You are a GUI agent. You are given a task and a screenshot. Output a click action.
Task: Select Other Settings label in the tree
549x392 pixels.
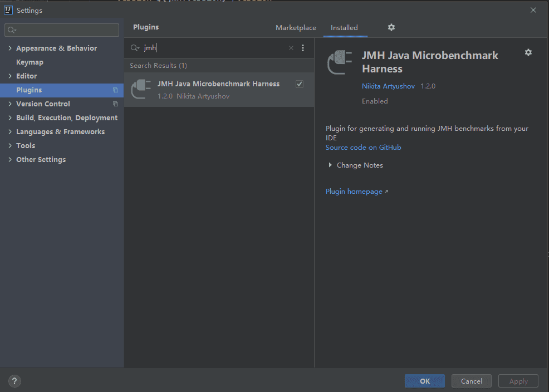[41, 160]
